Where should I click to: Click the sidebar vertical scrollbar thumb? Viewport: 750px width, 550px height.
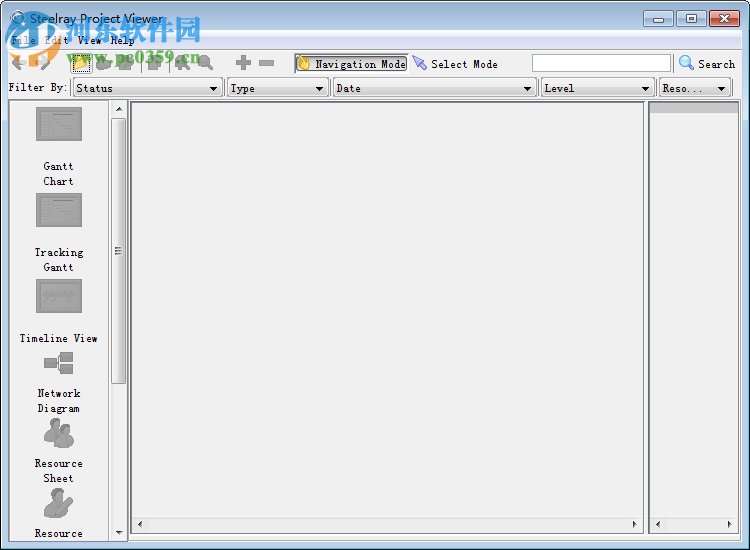pos(119,251)
